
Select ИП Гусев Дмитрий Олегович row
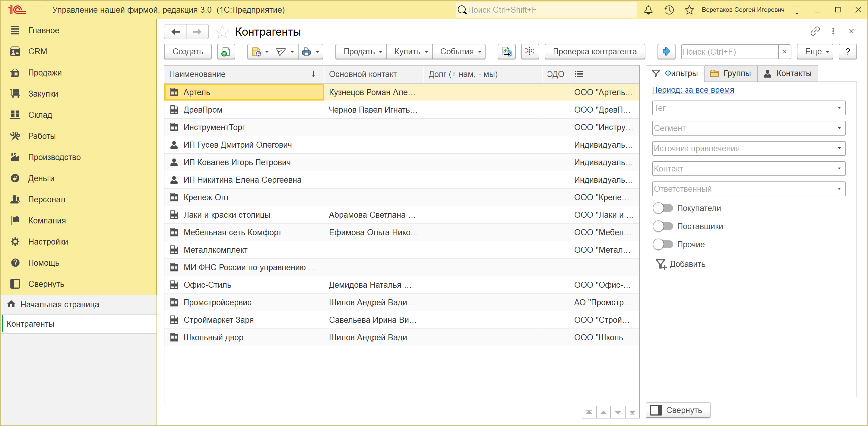402,145
